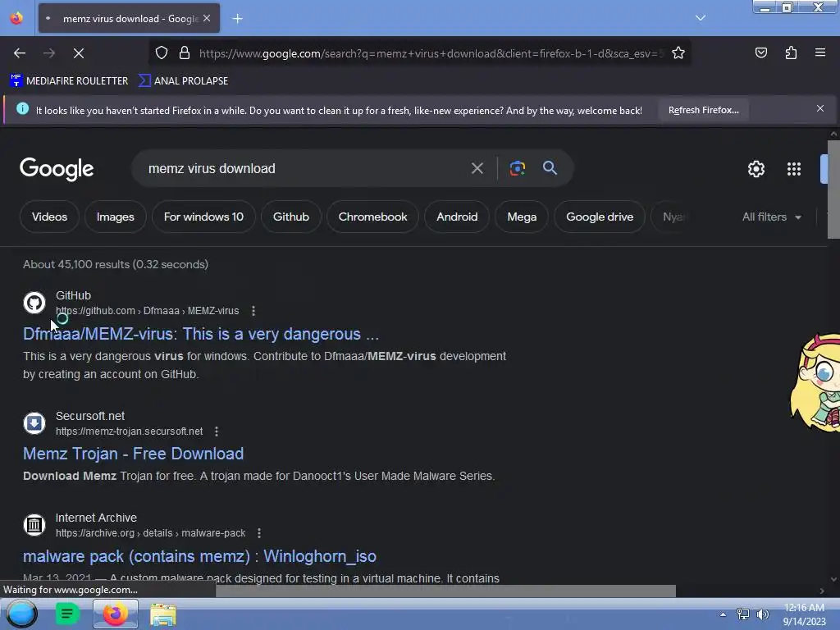Open MEDIAFIRE ROULETTER bookmark
The image size is (840, 630).
(69, 81)
